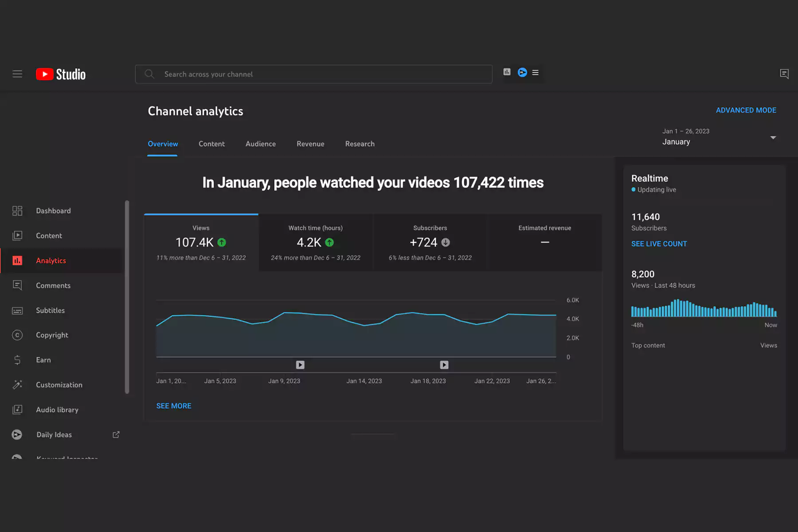Click SEE LIVE COUNT link
The width and height of the screenshot is (798, 532).
click(x=659, y=244)
